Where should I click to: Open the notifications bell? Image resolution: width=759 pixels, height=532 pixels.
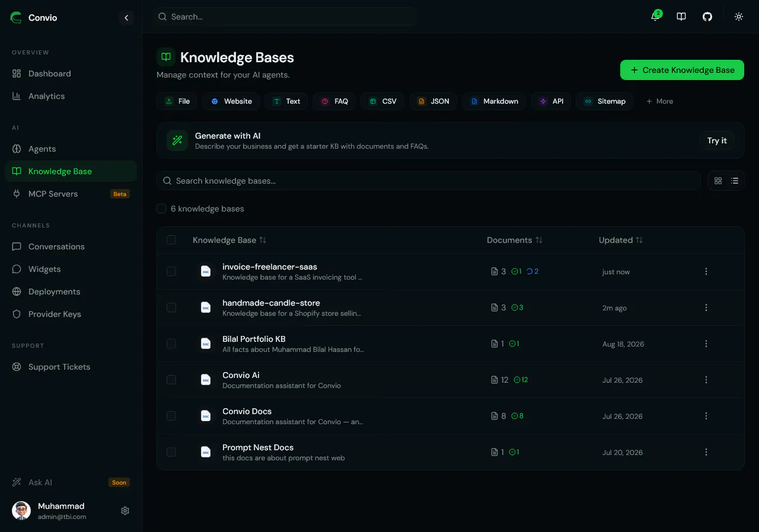pos(655,17)
